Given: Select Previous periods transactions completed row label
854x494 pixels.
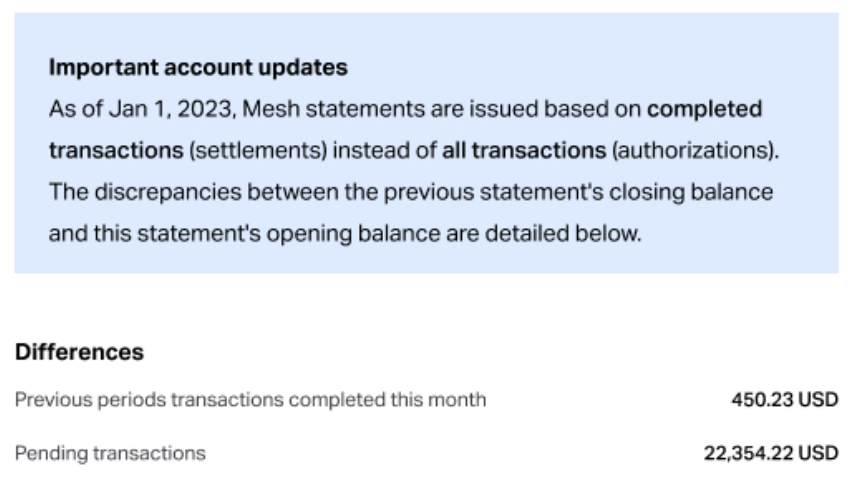Looking at the screenshot, I should [x=251, y=400].
